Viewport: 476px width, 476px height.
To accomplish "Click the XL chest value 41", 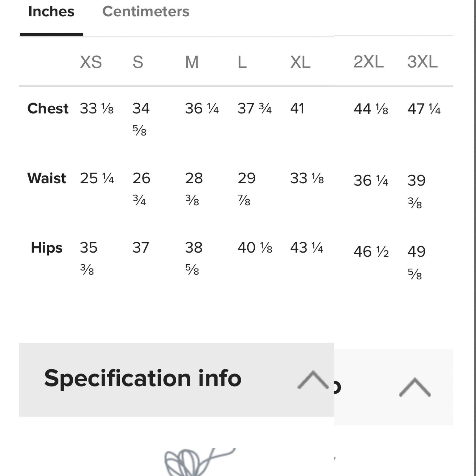I will pos(297,108).
